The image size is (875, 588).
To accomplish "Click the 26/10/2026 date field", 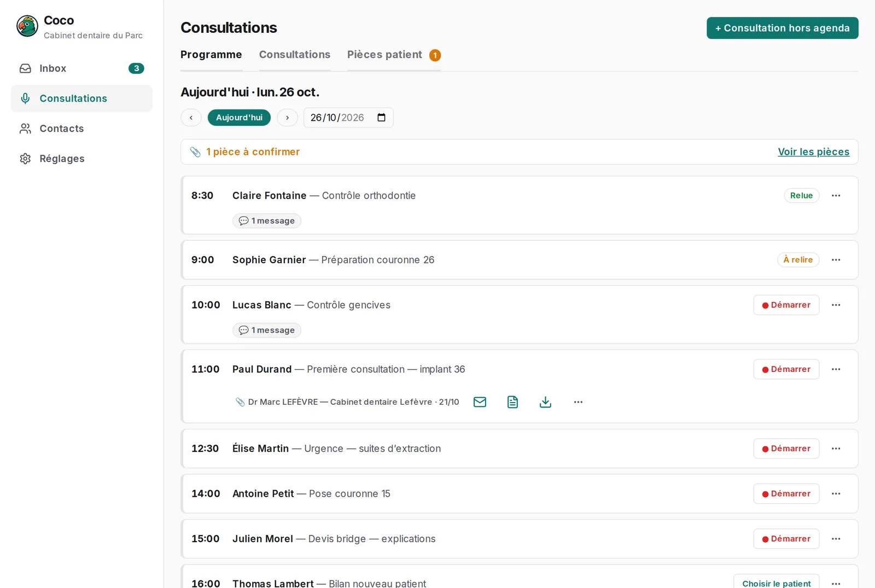I will point(348,118).
